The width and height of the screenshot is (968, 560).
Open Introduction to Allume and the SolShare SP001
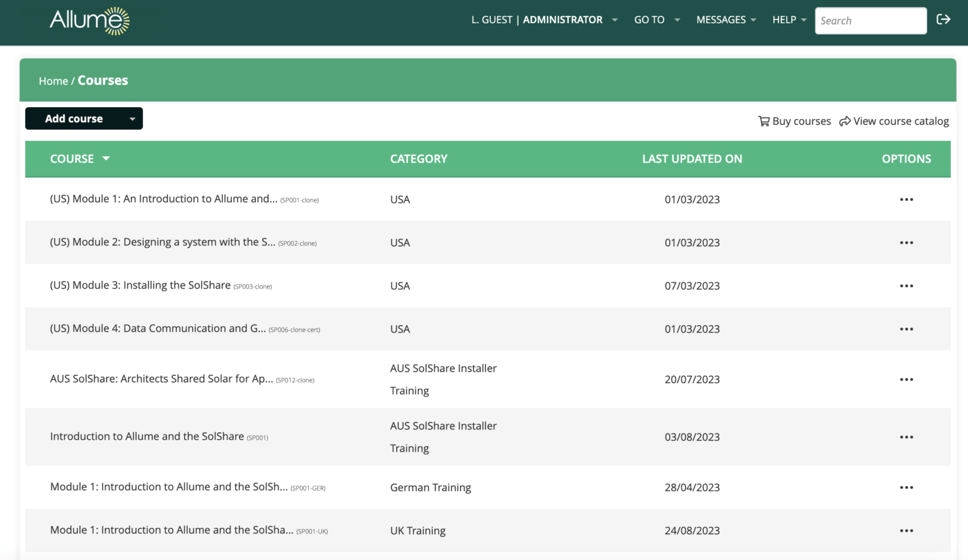click(x=147, y=437)
